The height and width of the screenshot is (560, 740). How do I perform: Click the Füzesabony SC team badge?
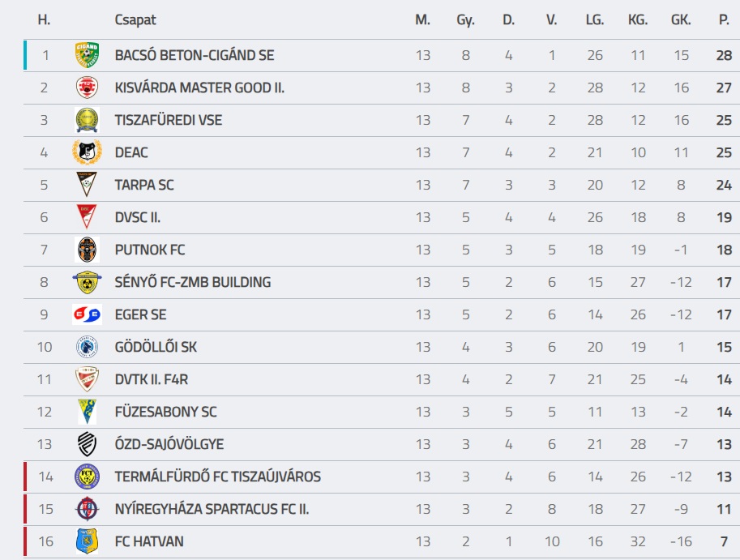[87, 412]
